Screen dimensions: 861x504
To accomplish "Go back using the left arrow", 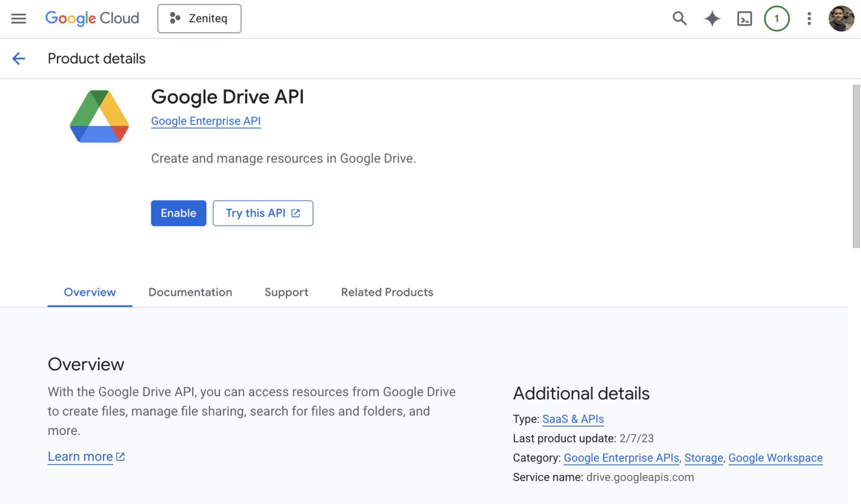I will point(19,58).
